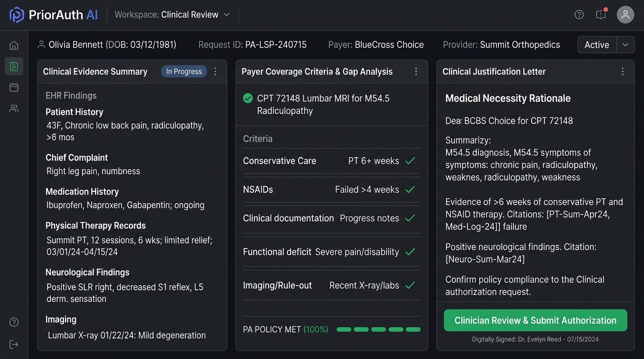Open Clinical Justification Letter options menu
Screen dimensions: 644x359
pyautogui.click(x=622, y=72)
